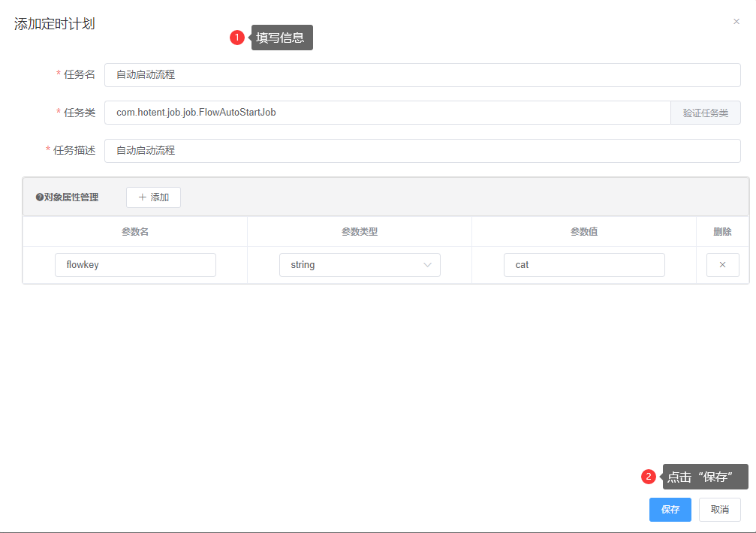
Task: Click the 参数值 field containing cat
Action: click(583, 265)
